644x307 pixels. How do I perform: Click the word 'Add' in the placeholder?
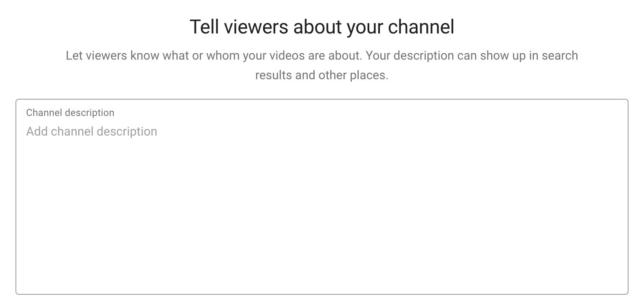tap(37, 131)
